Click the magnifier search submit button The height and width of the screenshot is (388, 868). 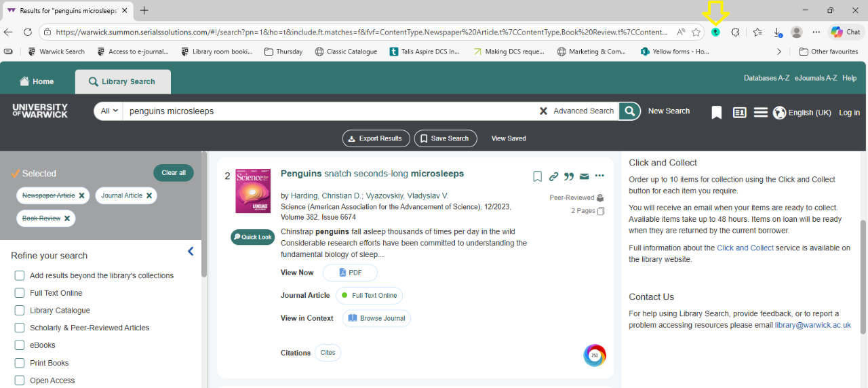click(x=630, y=111)
